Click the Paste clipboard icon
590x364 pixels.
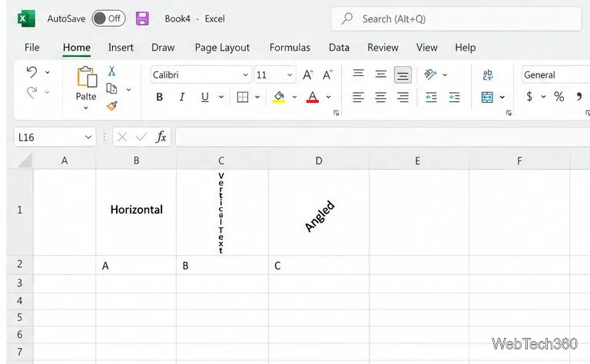(87, 77)
